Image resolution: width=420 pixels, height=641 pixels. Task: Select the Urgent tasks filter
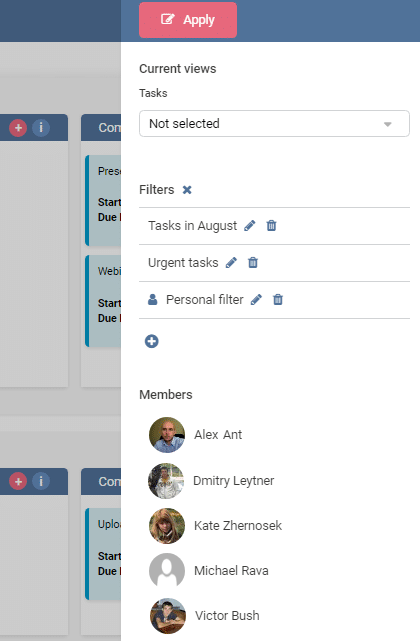183,262
